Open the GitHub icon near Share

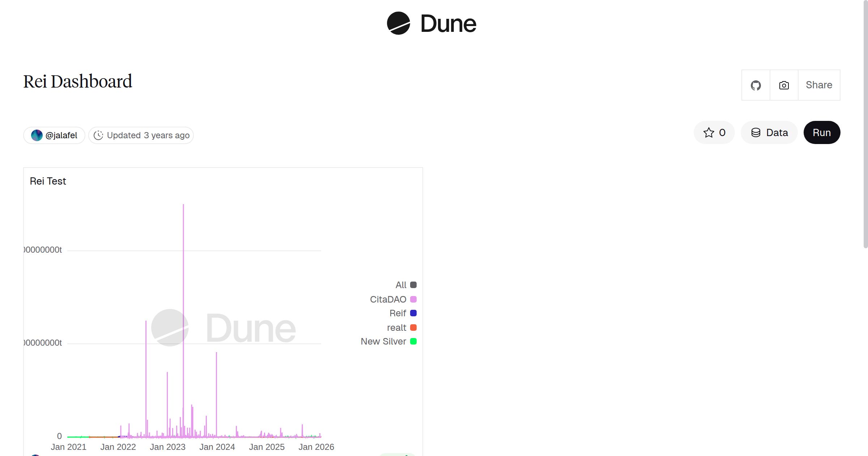(x=756, y=85)
